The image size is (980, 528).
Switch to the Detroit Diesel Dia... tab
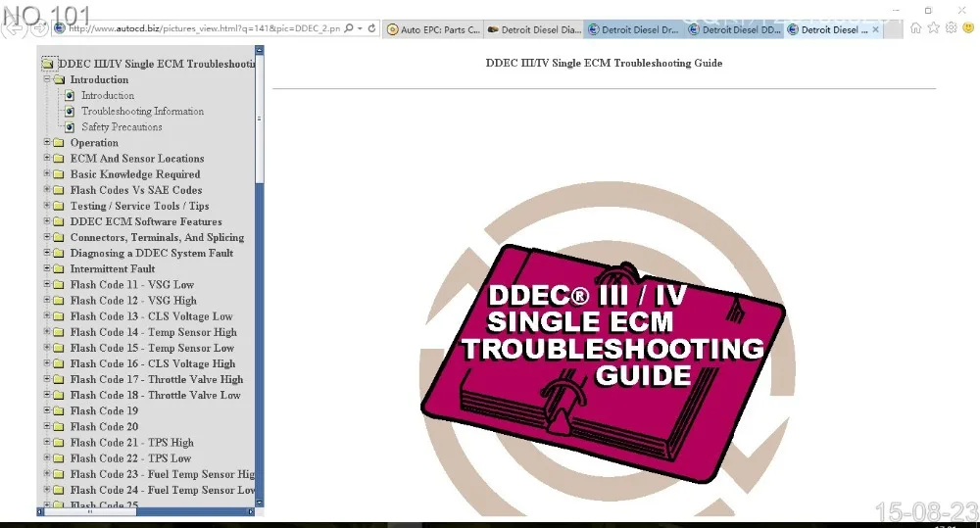[534, 29]
